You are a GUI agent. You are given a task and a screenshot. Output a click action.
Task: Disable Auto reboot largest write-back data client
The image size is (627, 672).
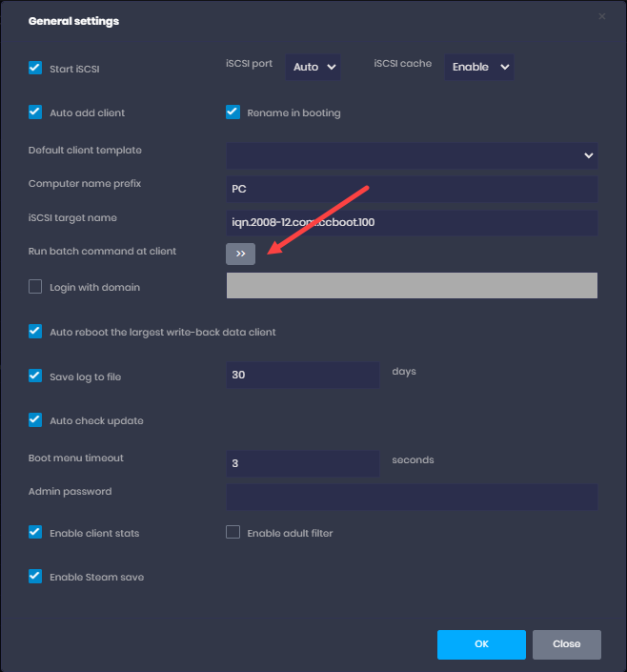(35, 332)
